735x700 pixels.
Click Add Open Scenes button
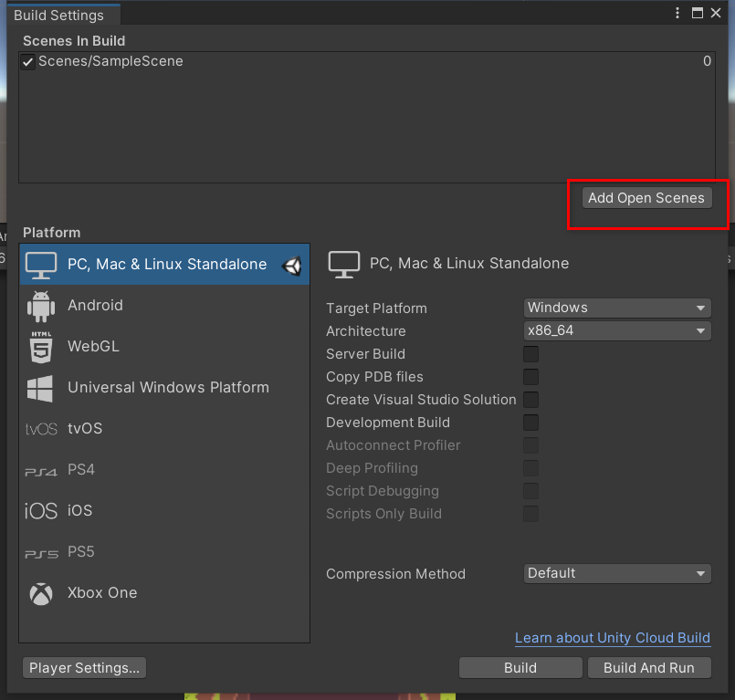[646, 198]
